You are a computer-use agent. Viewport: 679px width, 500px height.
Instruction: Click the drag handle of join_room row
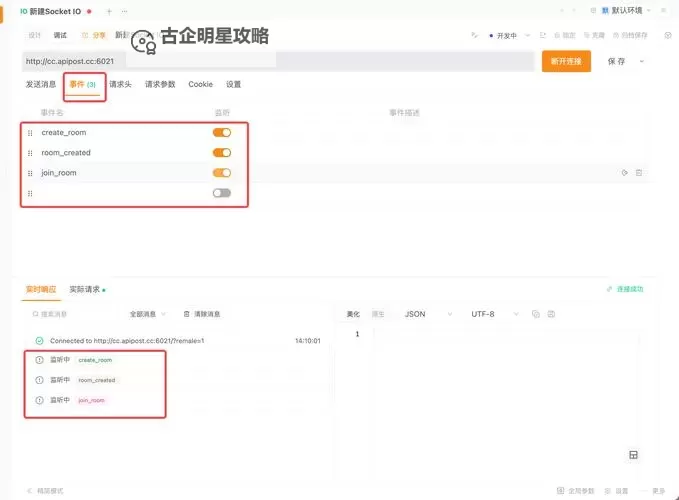[30, 173]
